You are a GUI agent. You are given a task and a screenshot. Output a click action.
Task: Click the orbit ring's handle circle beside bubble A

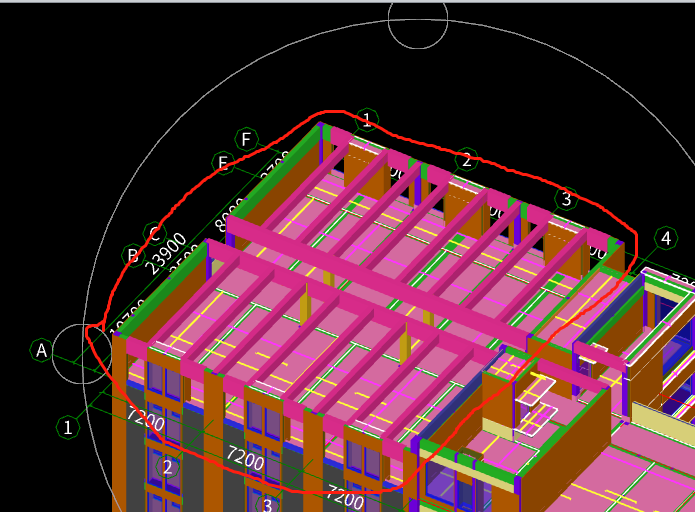point(82,353)
